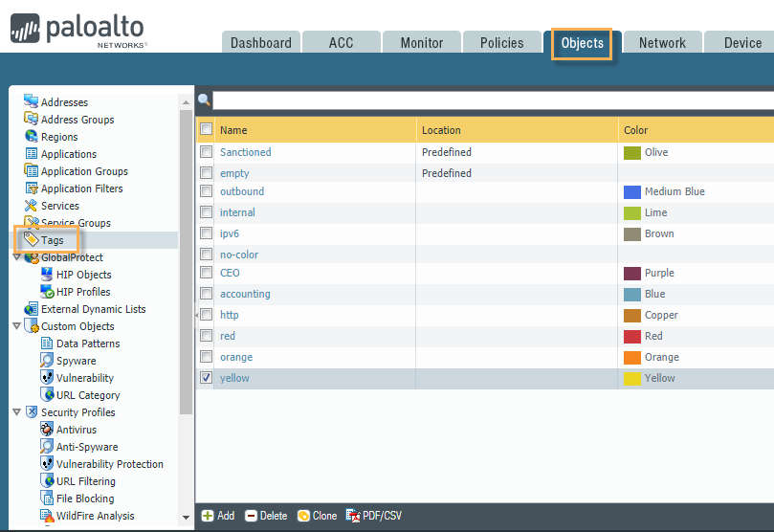Check the CEO tag checkbox
The height and width of the screenshot is (532, 774).
point(206,273)
